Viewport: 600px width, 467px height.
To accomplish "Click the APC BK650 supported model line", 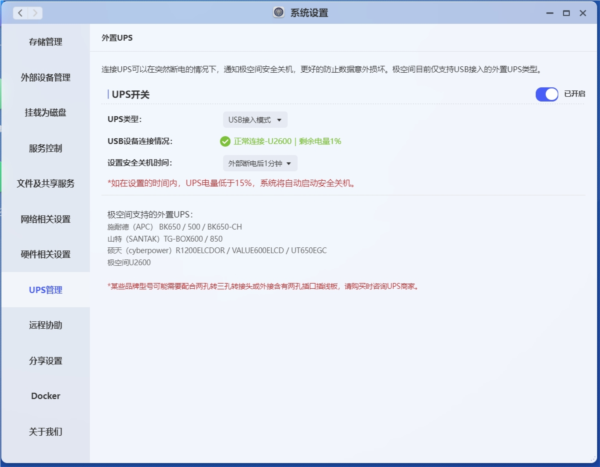I will pyautogui.click(x=174, y=227).
